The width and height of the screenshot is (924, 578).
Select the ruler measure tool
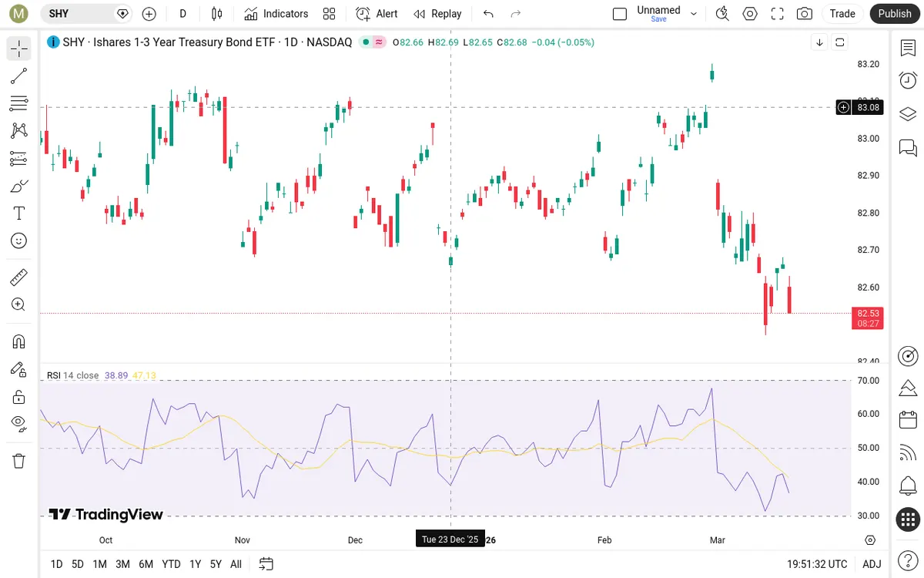pyautogui.click(x=19, y=277)
